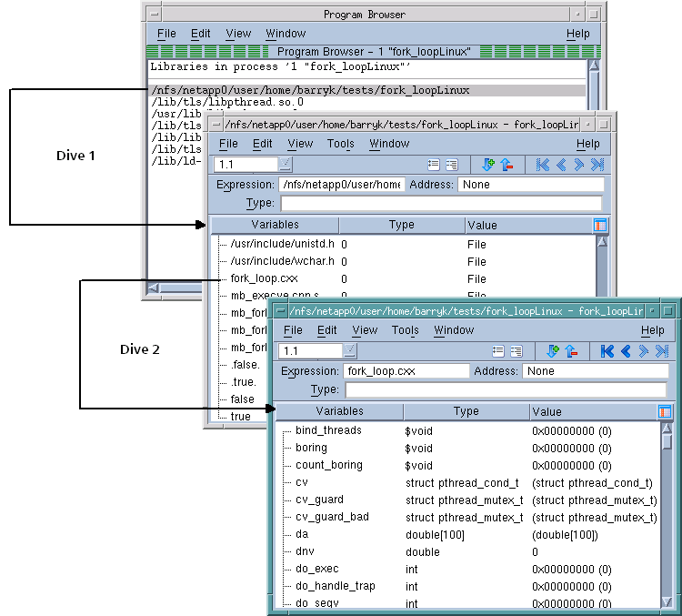Open column chooser icon beside Value in fork_loop.cxx window
Viewport: 682px width, 616px height.
(665, 412)
